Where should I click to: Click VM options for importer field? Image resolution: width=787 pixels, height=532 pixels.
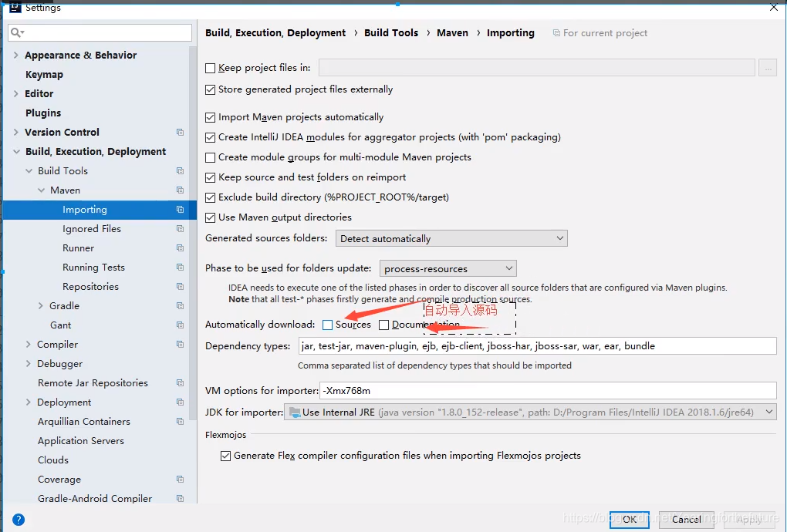pos(548,391)
